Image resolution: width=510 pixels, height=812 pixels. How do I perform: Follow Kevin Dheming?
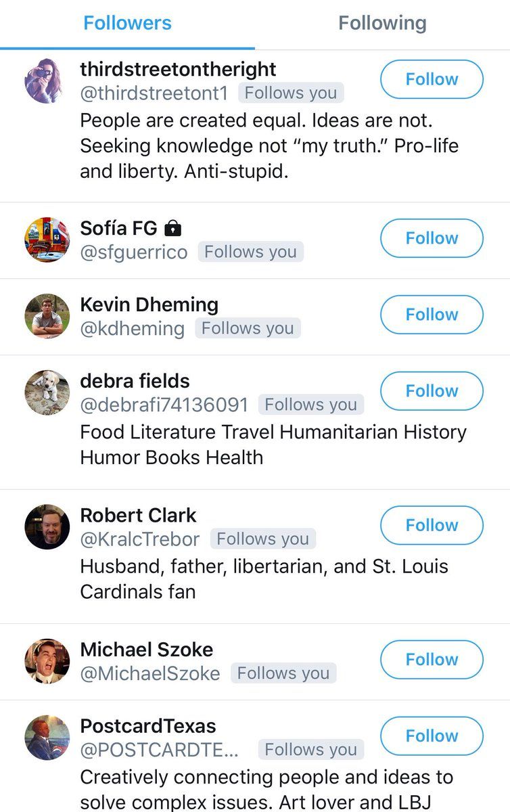pyautogui.click(x=432, y=315)
